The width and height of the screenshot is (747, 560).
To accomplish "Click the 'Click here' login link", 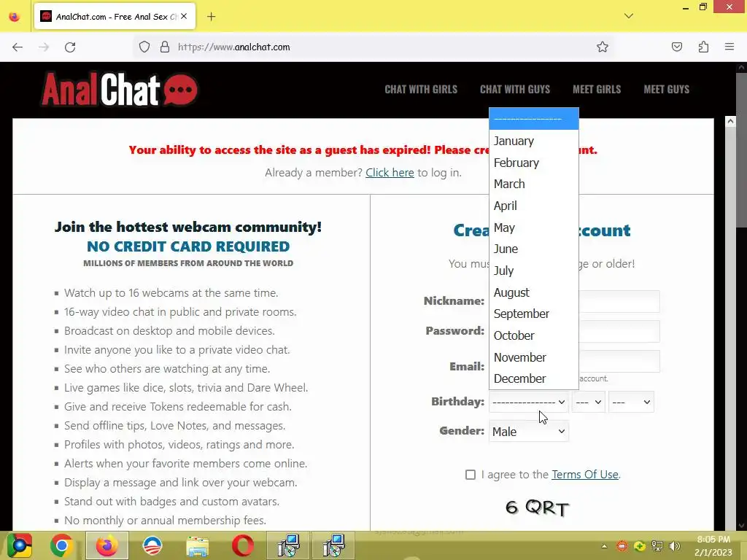I will [x=390, y=173].
